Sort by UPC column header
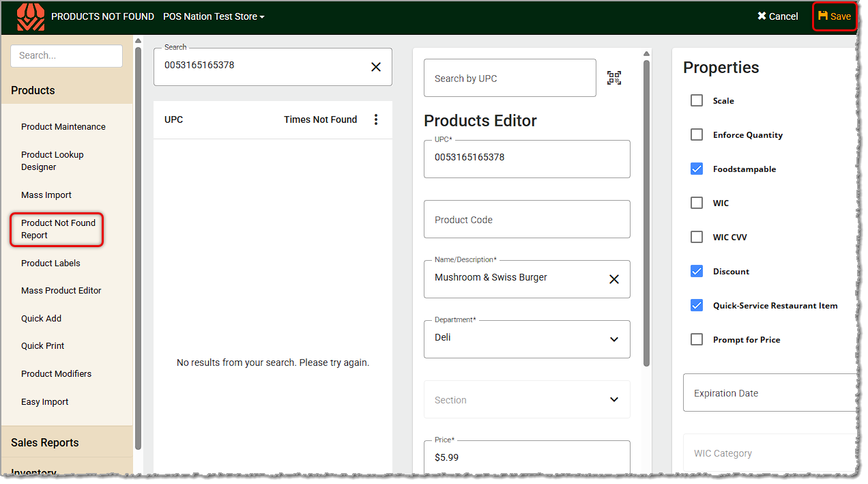The image size is (868, 484). click(x=173, y=119)
